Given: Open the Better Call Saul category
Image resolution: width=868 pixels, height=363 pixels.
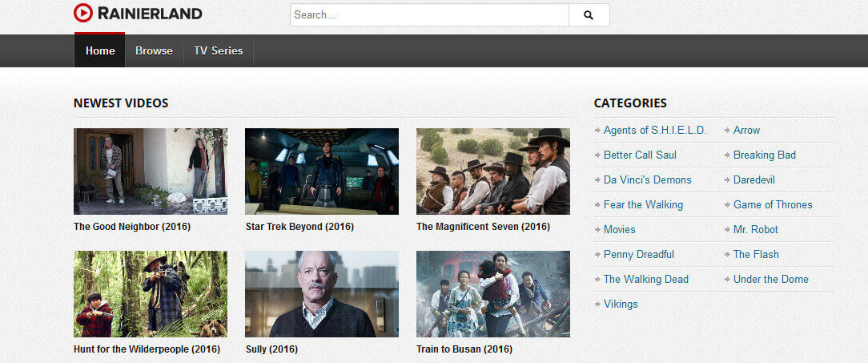Looking at the screenshot, I should [640, 155].
